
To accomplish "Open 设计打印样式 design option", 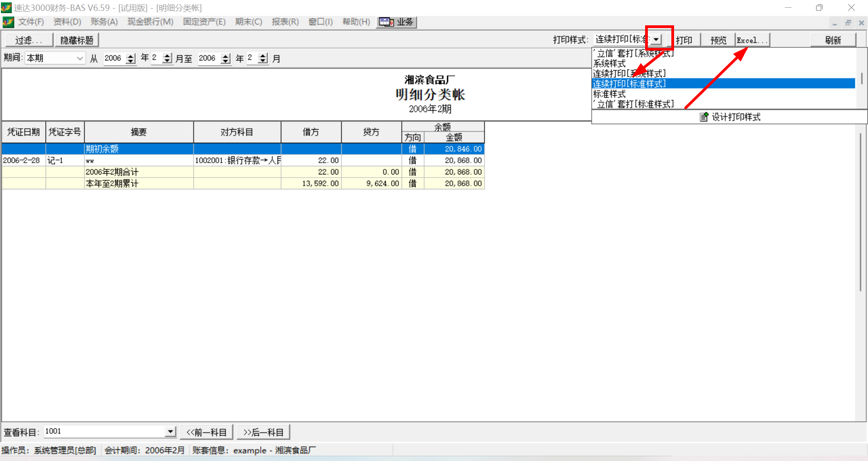I will coord(730,117).
